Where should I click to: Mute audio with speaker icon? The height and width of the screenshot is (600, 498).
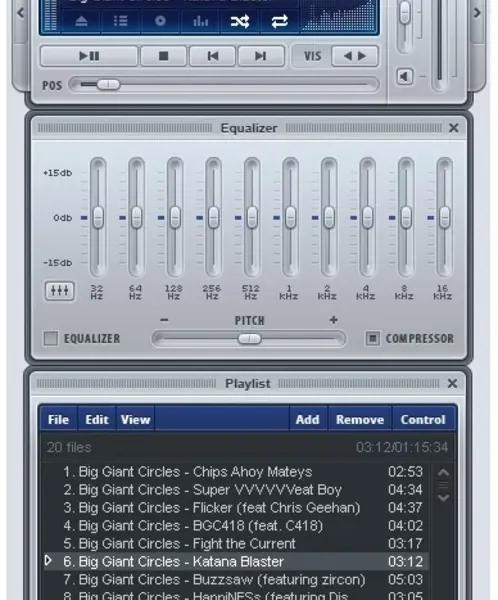pos(404,77)
